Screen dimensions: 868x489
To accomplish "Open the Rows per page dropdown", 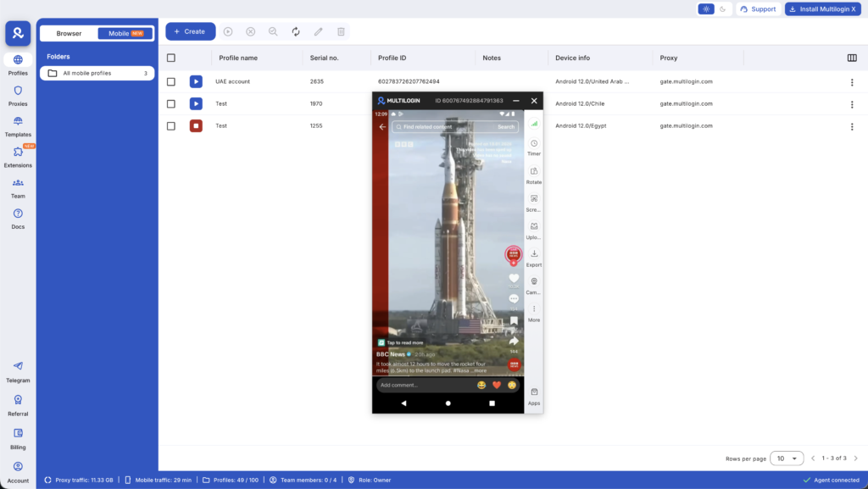I will tap(786, 458).
